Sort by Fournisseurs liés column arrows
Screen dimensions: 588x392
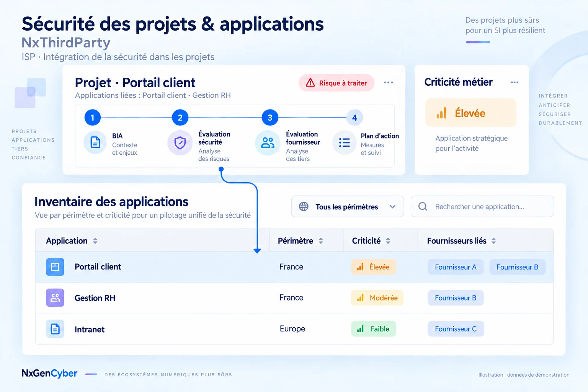(x=494, y=241)
